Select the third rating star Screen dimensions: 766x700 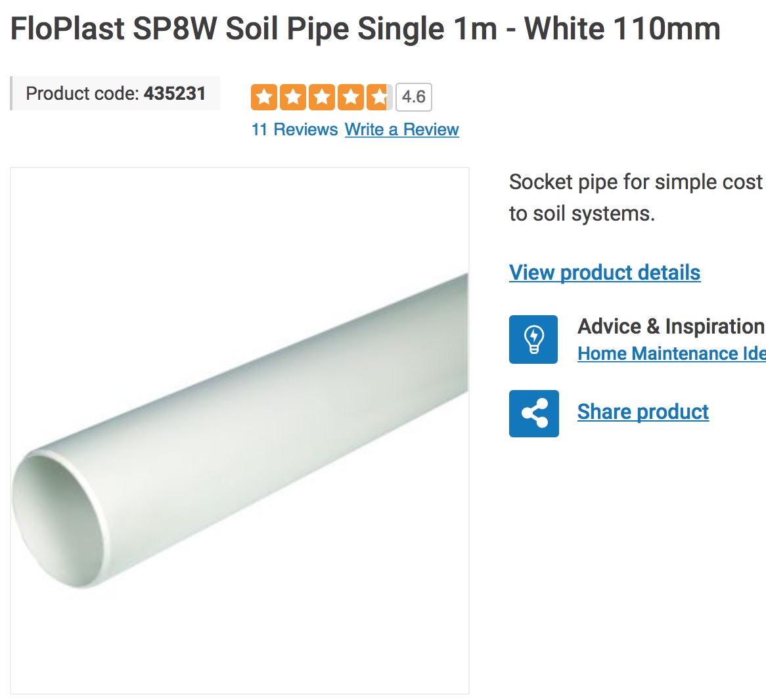322,97
